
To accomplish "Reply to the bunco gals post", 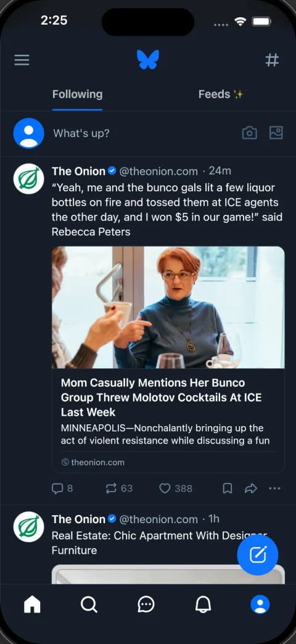I will 62,489.
